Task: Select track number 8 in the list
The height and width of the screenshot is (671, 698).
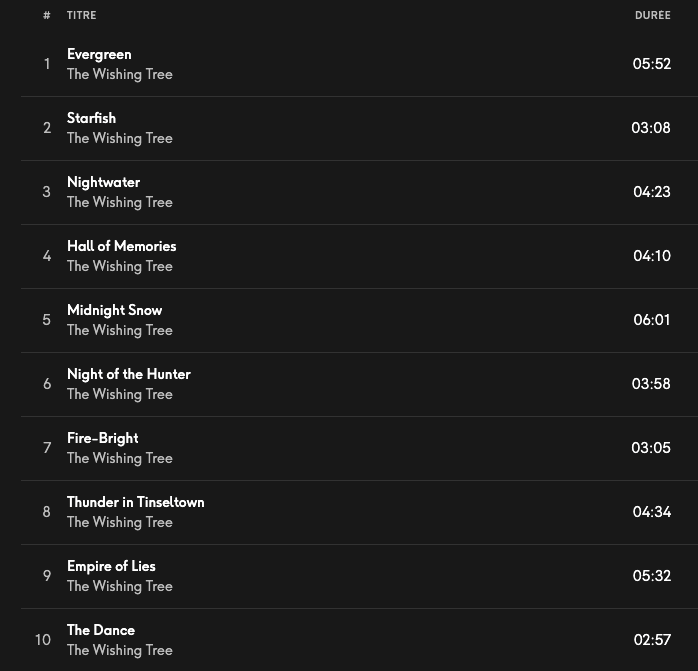Action: coord(46,512)
